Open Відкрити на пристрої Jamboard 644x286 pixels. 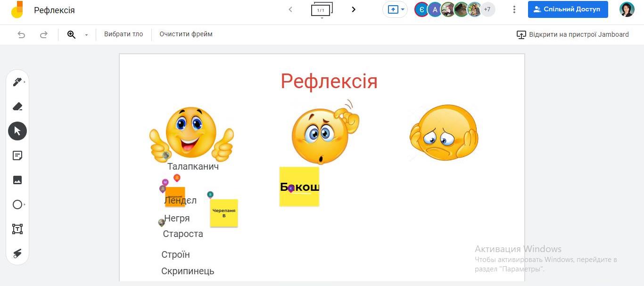[x=573, y=34]
